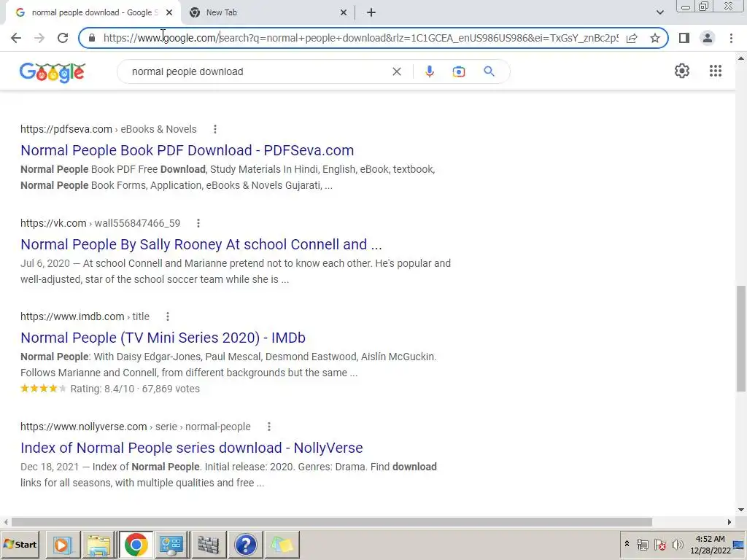The image size is (747, 560).
Task: Select the normal people download tab
Action: pos(93,13)
